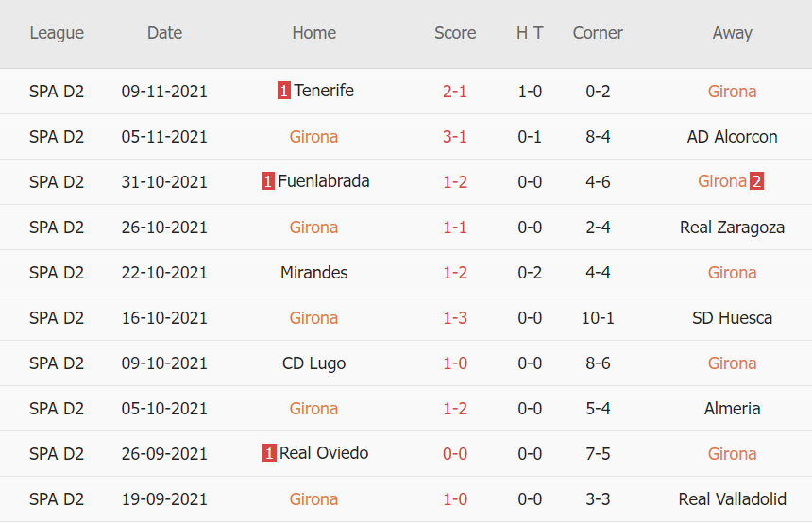Click the red card badge beside Fuenlabrada
The width and height of the screenshot is (812, 523).
point(268,181)
